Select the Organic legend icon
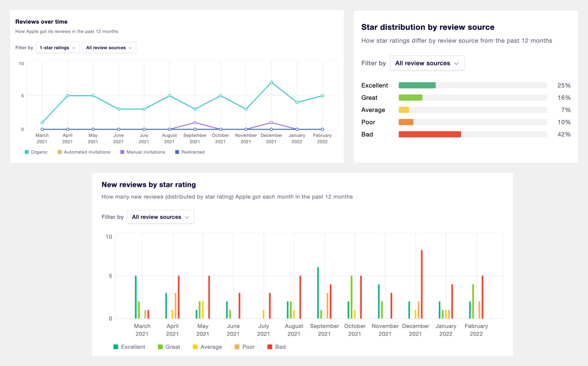 [x=27, y=152]
